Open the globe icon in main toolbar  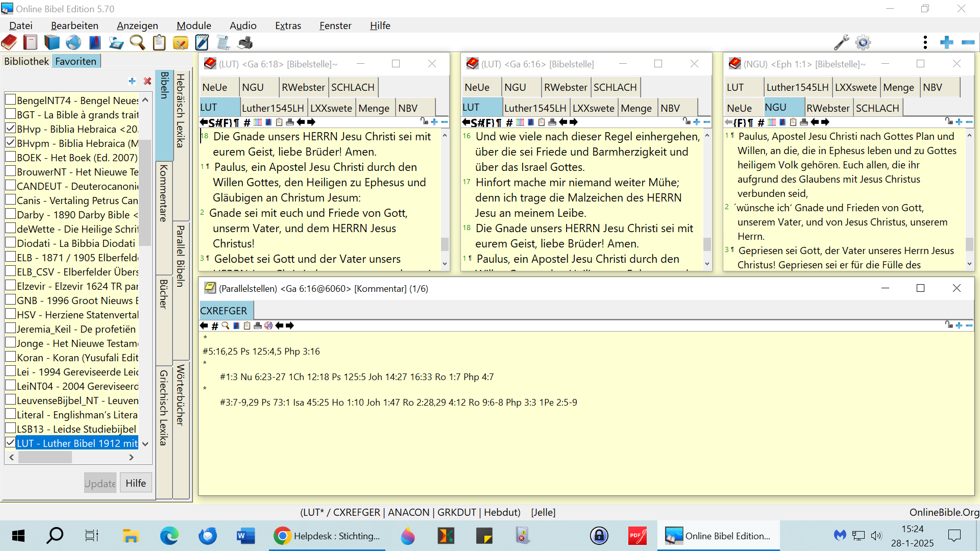73,43
